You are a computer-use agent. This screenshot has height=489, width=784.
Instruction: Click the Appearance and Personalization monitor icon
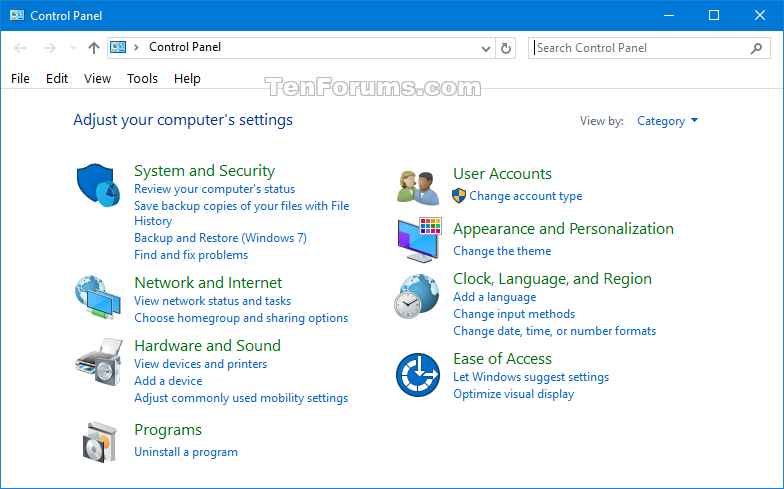(x=420, y=240)
